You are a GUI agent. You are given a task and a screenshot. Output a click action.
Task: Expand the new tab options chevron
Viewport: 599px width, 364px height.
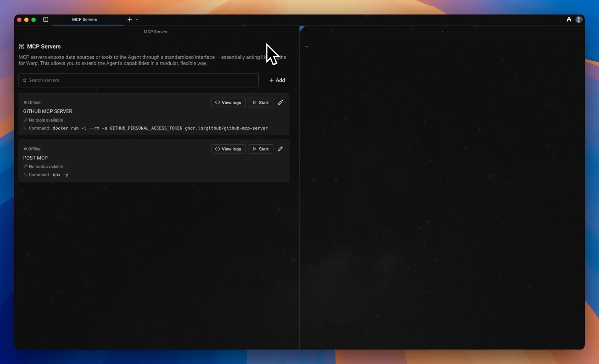coord(137,20)
